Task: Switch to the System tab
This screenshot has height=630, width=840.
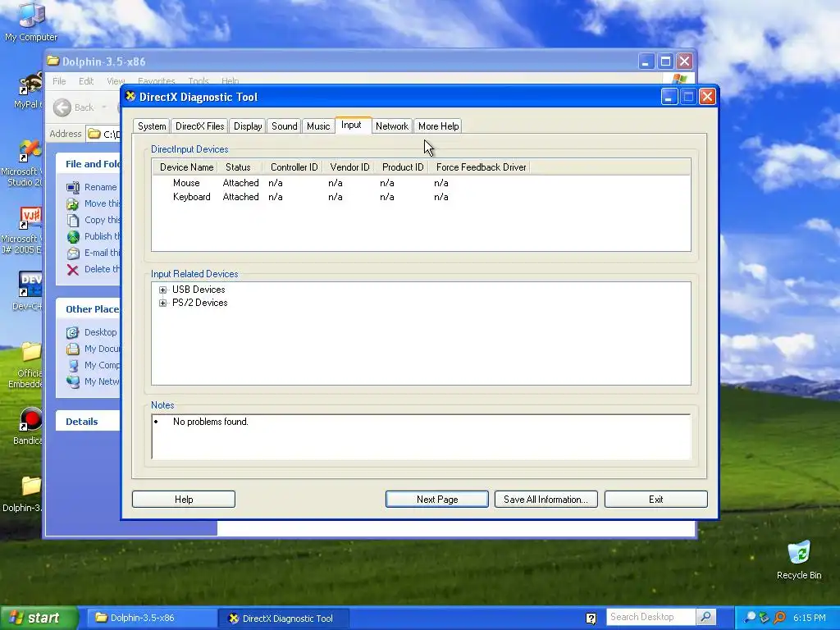Action: click(x=152, y=126)
